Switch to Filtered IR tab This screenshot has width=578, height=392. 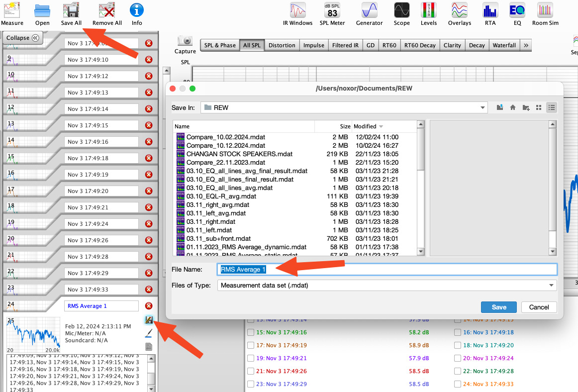pos(345,45)
